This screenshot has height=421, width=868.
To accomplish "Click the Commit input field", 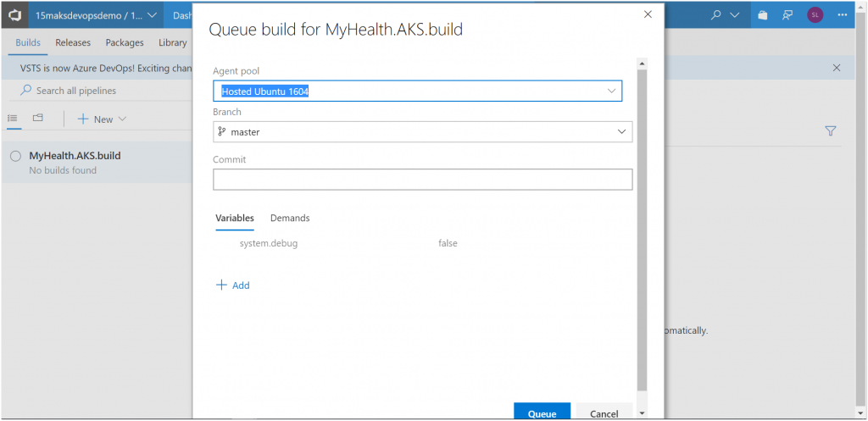I will 422,180.
